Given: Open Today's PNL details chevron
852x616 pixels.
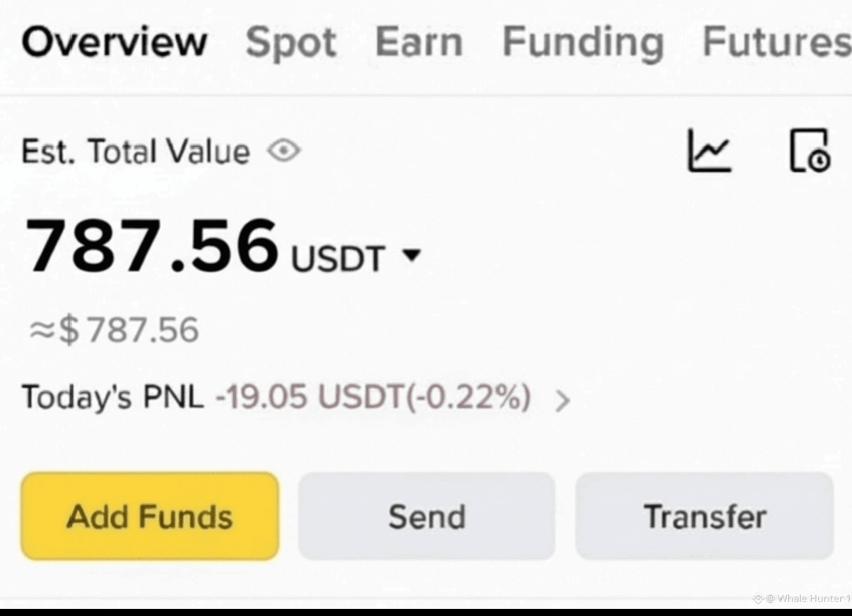Looking at the screenshot, I should (x=562, y=401).
